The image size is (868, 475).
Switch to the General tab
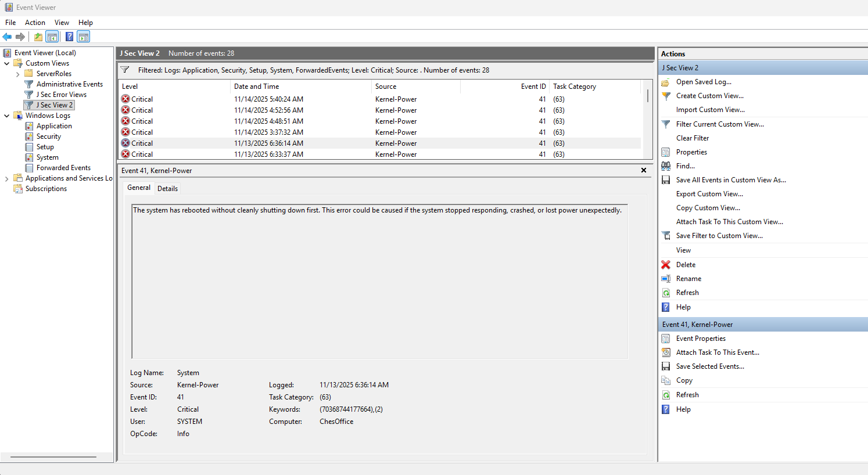point(139,188)
